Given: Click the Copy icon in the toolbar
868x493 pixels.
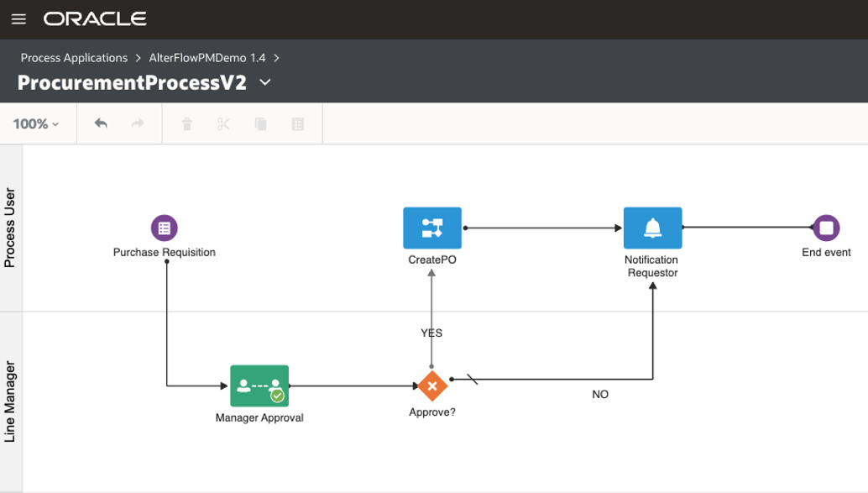Looking at the screenshot, I should click(x=259, y=123).
